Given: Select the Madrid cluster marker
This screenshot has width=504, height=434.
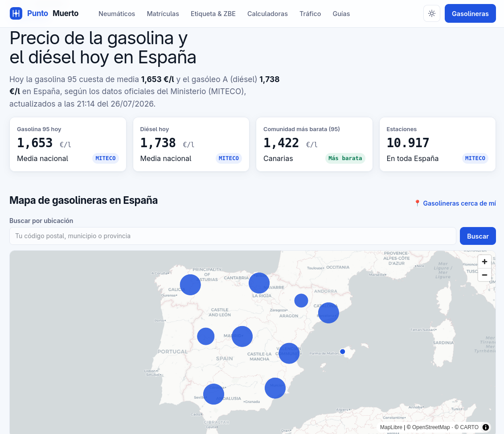Looking at the screenshot, I should coord(242,336).
